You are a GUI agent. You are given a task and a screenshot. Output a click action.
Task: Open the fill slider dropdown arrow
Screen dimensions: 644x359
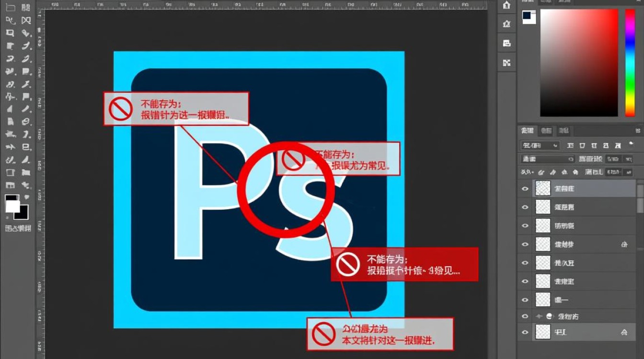(628, 172)
